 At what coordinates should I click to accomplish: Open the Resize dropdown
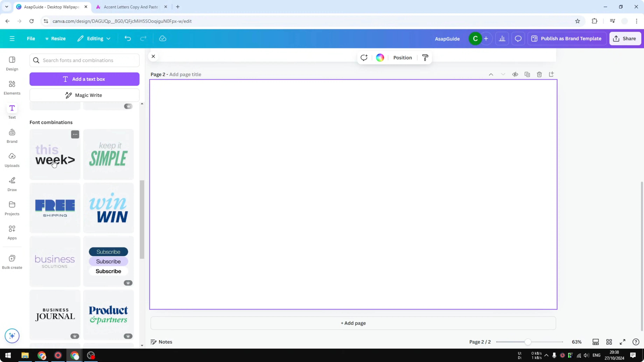point(55,38)
